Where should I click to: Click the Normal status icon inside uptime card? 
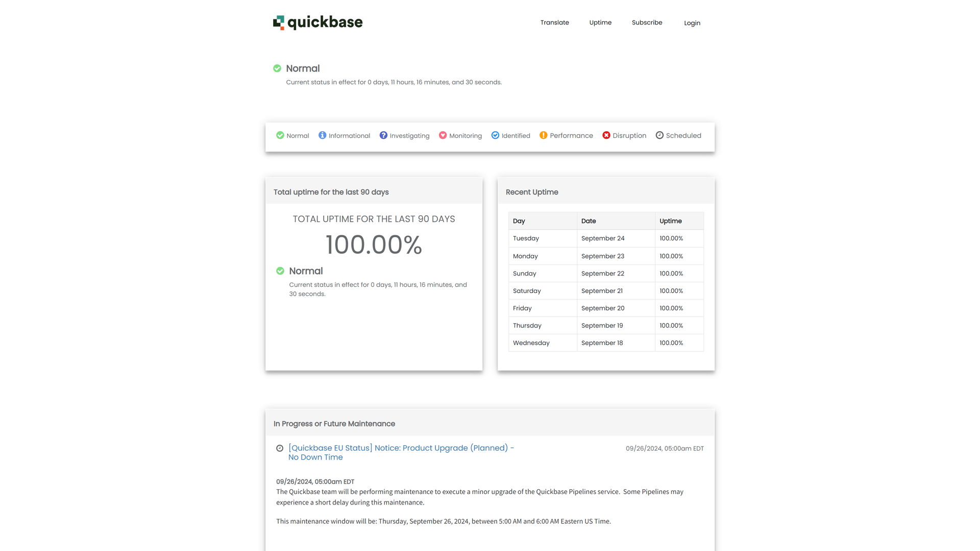pos(280,271)
